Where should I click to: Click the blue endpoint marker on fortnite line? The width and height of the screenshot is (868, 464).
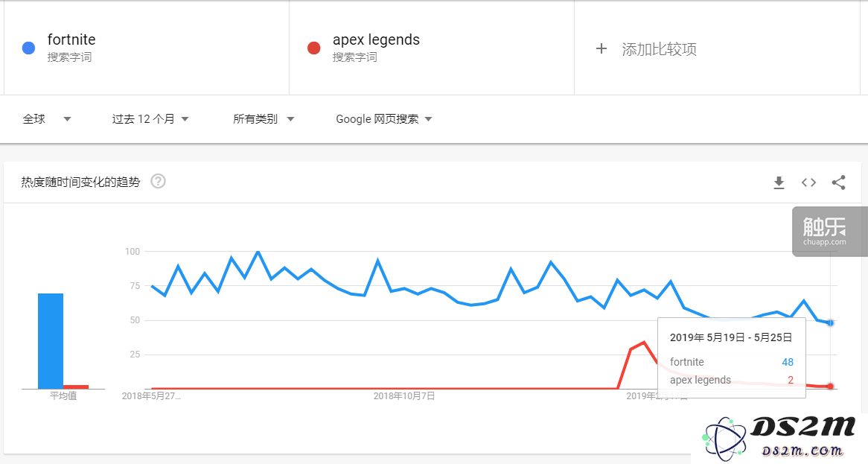pyautogui.click(x=830, y=322)
